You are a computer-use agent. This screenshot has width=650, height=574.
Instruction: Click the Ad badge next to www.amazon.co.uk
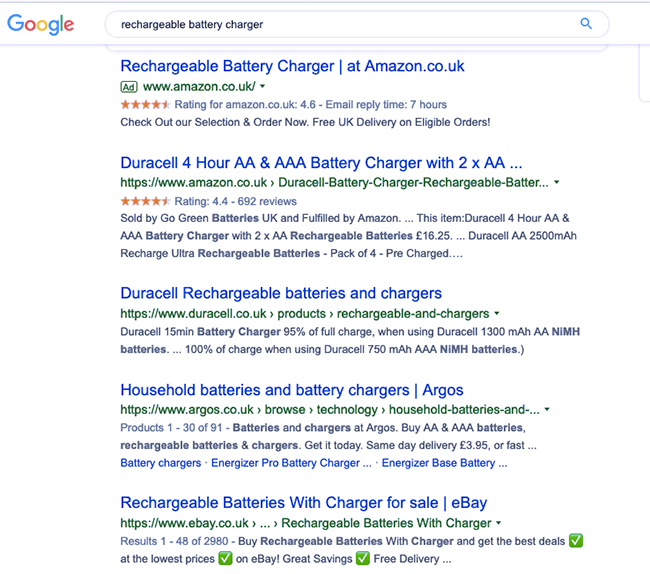coord(129,87)
